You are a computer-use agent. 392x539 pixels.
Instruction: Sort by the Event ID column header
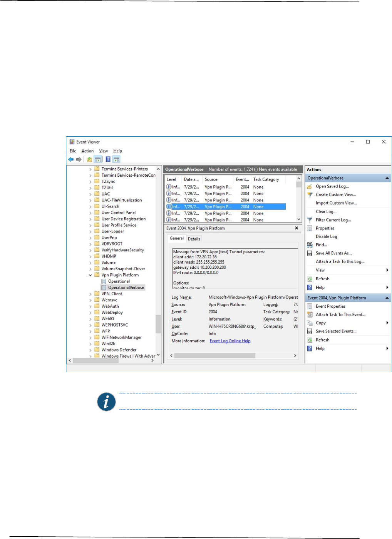[243, 179]
